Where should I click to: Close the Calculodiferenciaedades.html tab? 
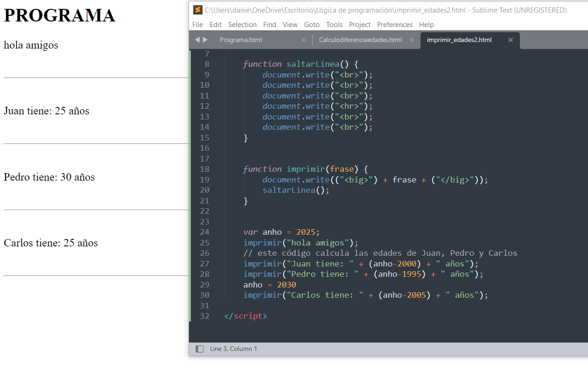coord(411,40)
